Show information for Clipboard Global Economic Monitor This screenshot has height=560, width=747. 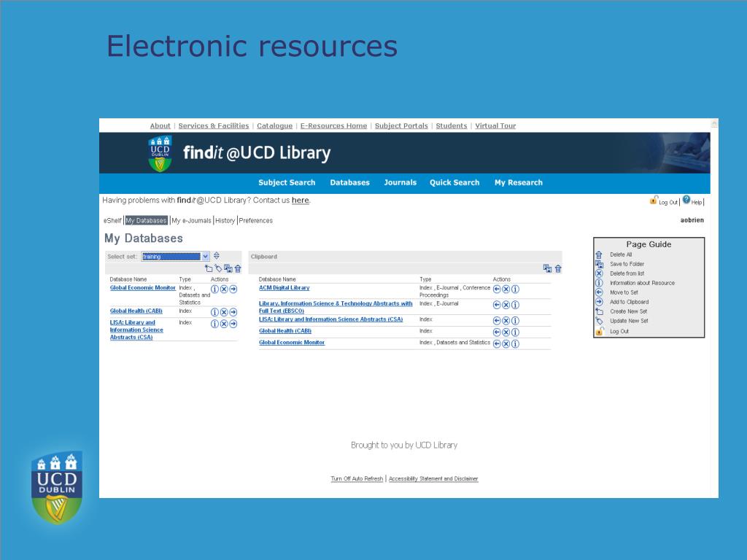pyautogui.click(x=515, y=344)
